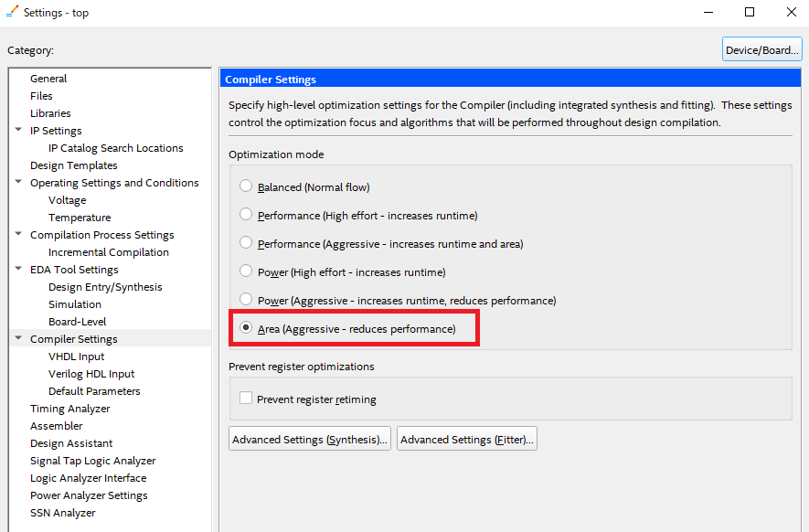
Task: Open the General category
Action: tap(48, 79)
